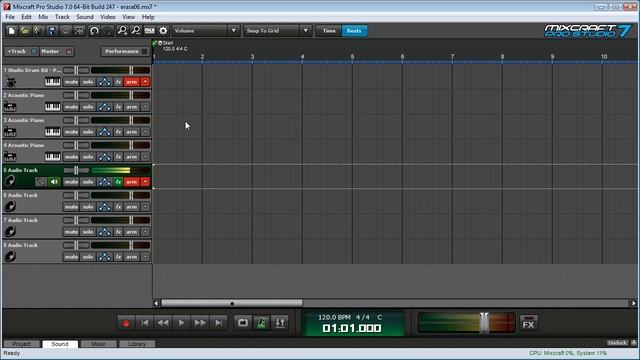Screen dimensions: 640x360
Task: Open arm input dropdown on track 5 Audio Track
Action: (x=145, y=182)
